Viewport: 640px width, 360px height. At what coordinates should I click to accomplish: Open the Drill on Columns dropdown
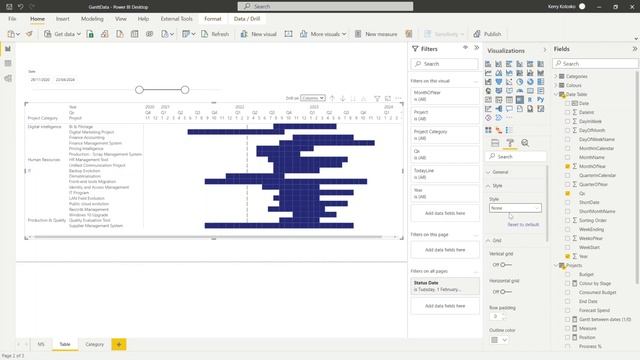coord(313,98)
